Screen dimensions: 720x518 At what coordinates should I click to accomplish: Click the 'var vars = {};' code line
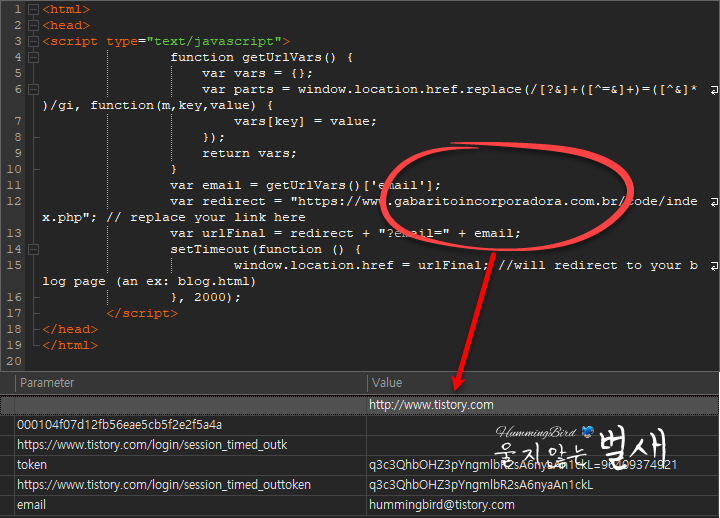(x=257, y=73)
